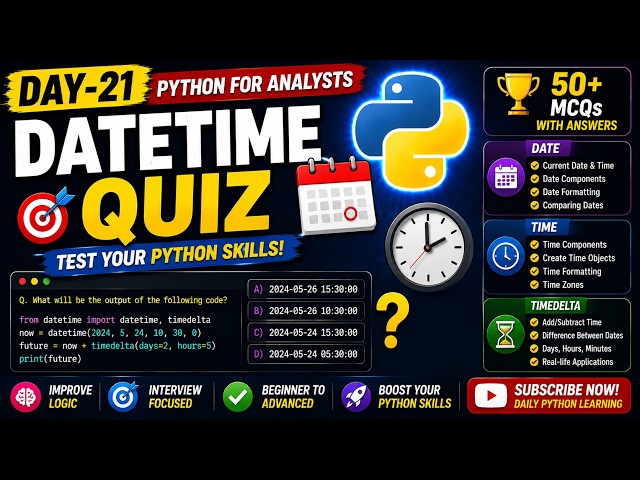Click the yellow dot in code window

pyautogui.click(x=34, y=281)
